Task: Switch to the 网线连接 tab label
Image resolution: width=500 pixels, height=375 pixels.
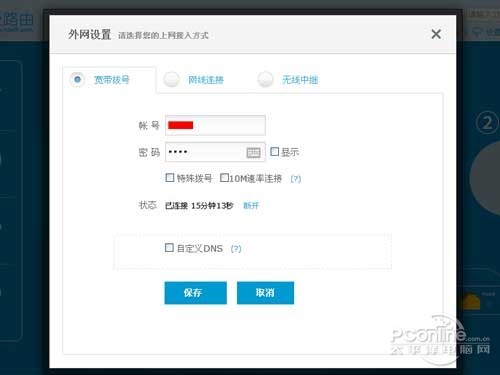Action: (206, 80)
